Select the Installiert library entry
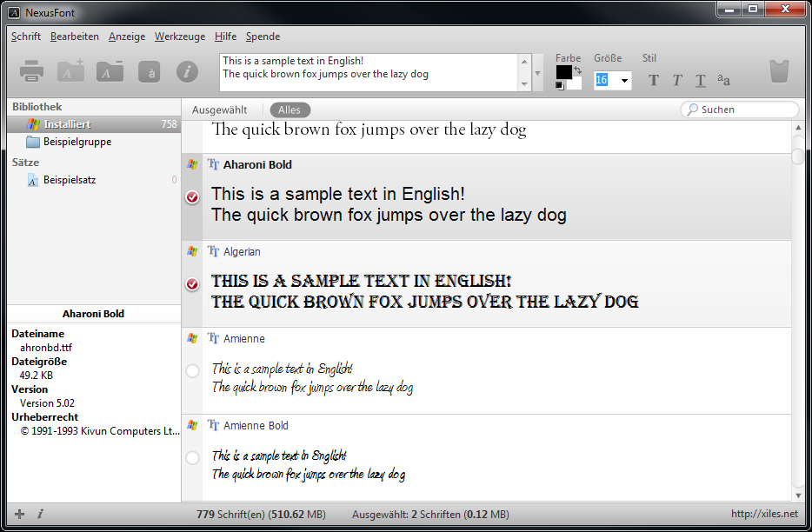Screen dimensions: 812x532 [94, 124]
